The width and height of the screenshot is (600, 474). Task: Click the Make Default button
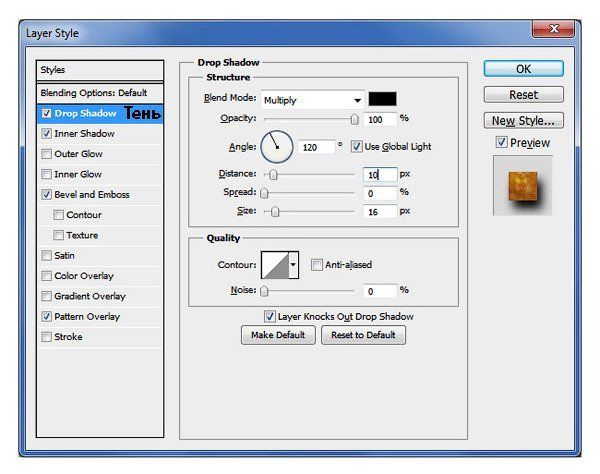tap(278, 335)
